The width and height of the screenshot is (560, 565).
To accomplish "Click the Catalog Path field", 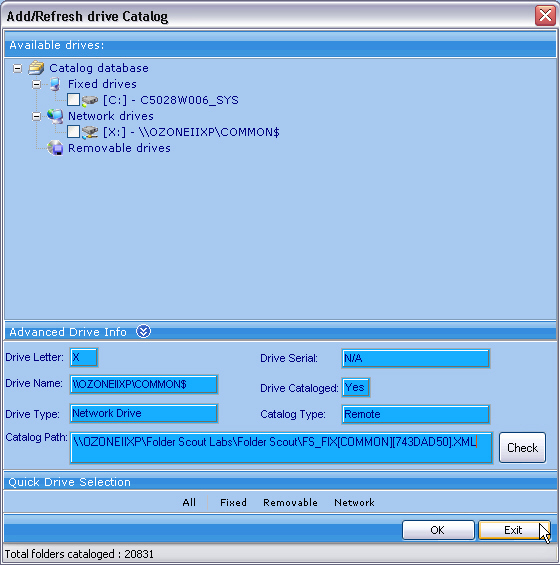I will (281, 448).
